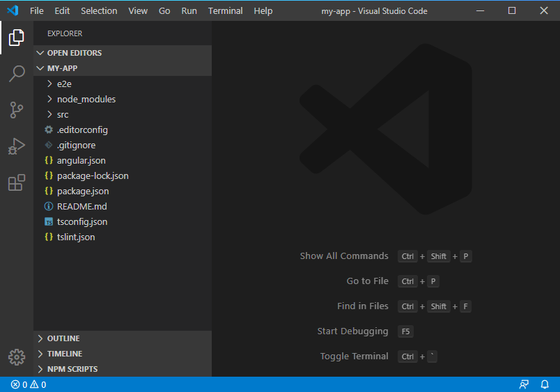Expand the OUTLINE section

[x=123, y=338]
